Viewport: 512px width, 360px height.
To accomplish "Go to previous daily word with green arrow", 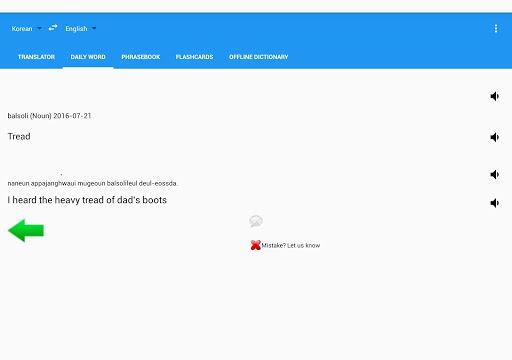I will point(26,230).
